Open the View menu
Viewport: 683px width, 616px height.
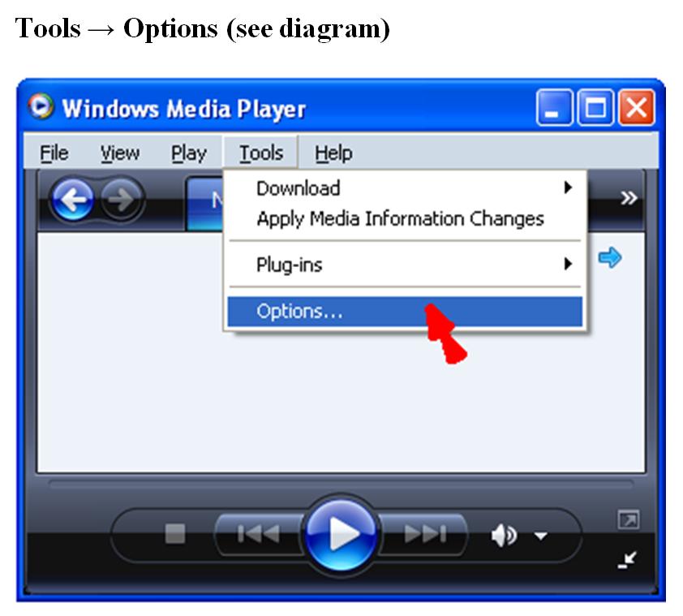pyautogui.click(x=120, y=153)
